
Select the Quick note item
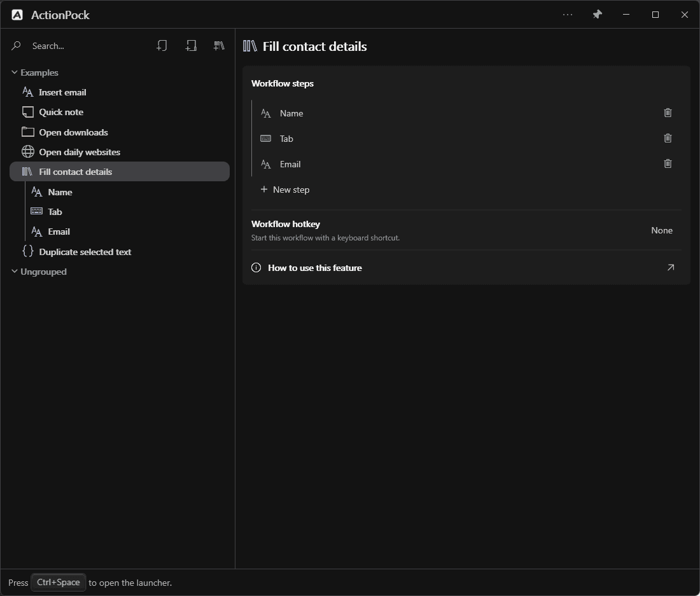click(120, 112)
